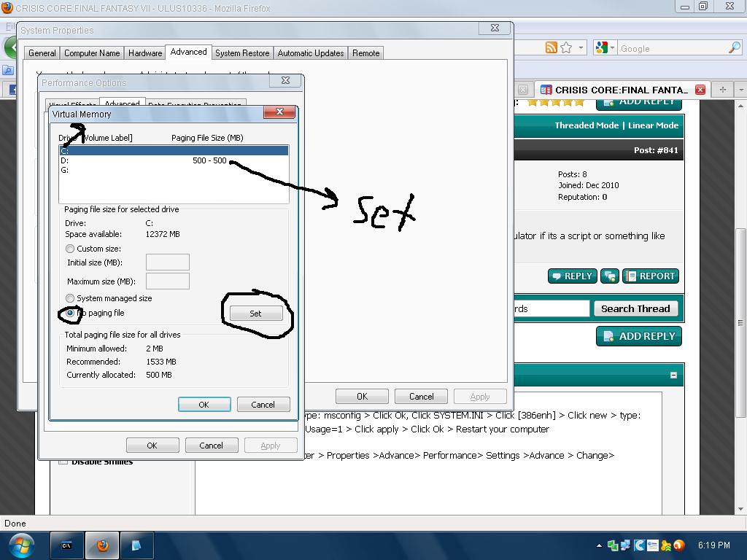This screenshot has width=747, height=560.
Task: Switch to Threaded Mode
Action: 587,125
